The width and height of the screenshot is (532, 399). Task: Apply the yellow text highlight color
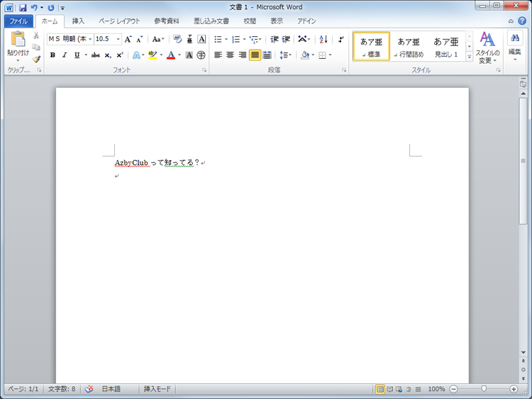click(153, 55)
